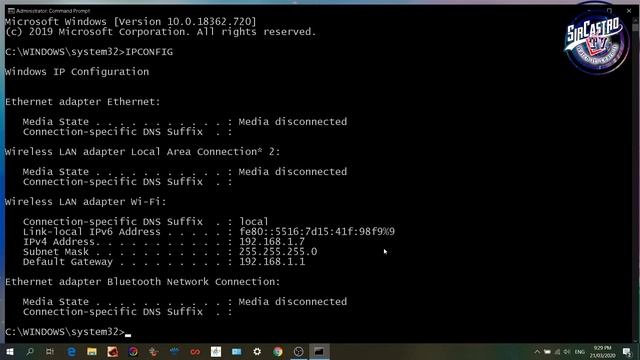This screenshot has width=640, height=360.
Task: Open the Settings gear in taskbar
Action: [257, 351]
